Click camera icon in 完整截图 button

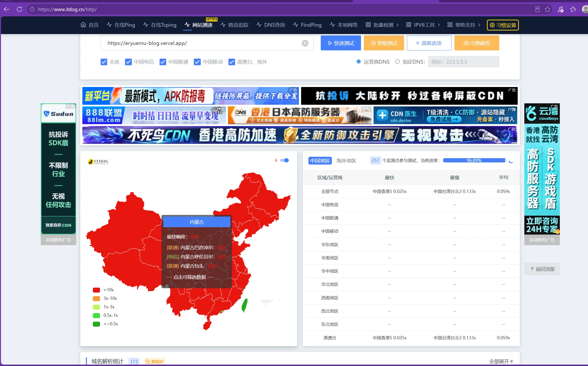(x=466, y=43)
